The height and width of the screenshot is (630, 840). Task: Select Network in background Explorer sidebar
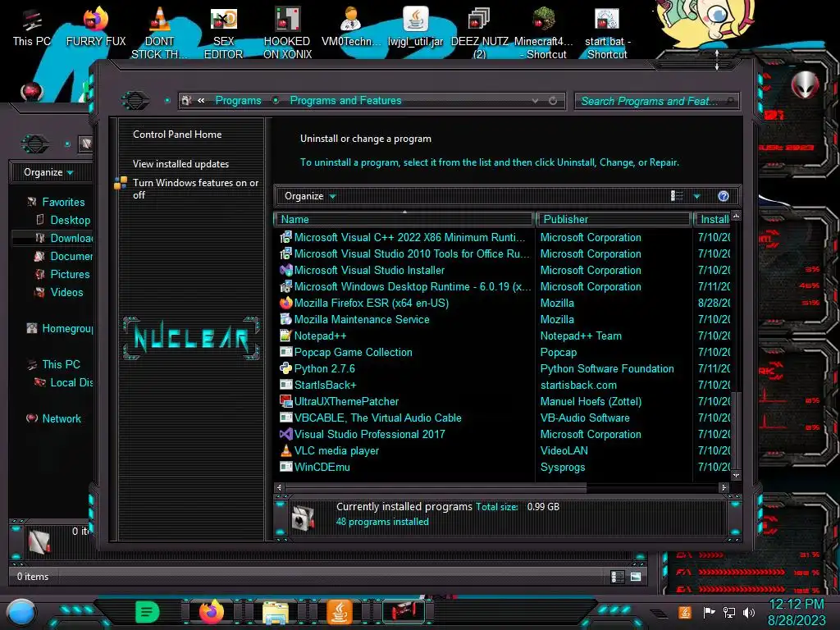click(x=61, y=419)
